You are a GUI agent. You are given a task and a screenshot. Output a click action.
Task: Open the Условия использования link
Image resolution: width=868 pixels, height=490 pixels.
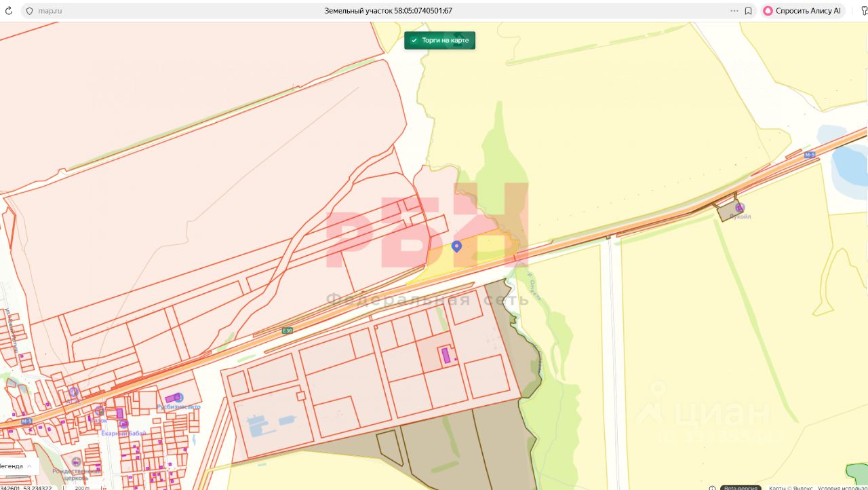pos(842,487)
